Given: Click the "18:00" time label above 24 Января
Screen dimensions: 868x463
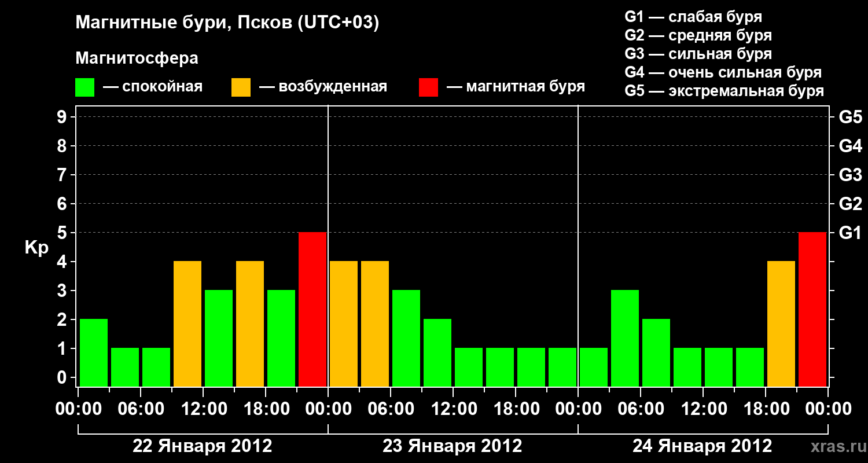Looking at the screenshot, I should [x=766, y=409].
